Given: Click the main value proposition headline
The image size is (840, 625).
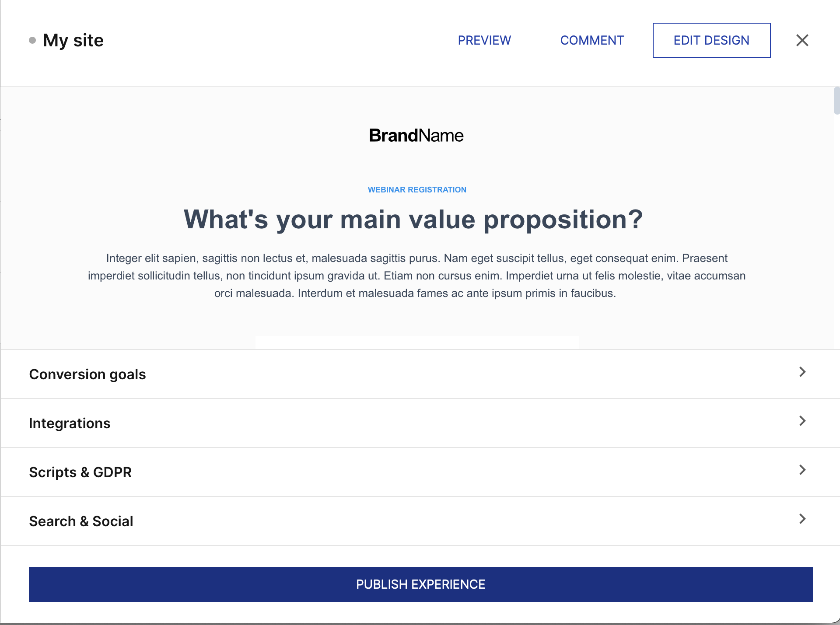Looking at the screenshot, I should [413, 219].
